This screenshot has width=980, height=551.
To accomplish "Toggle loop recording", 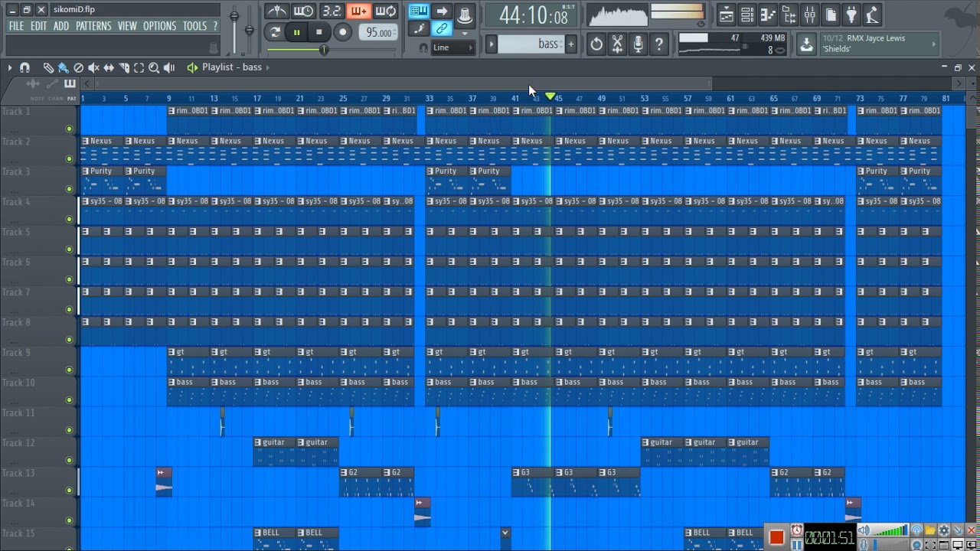I will [385, 11].
